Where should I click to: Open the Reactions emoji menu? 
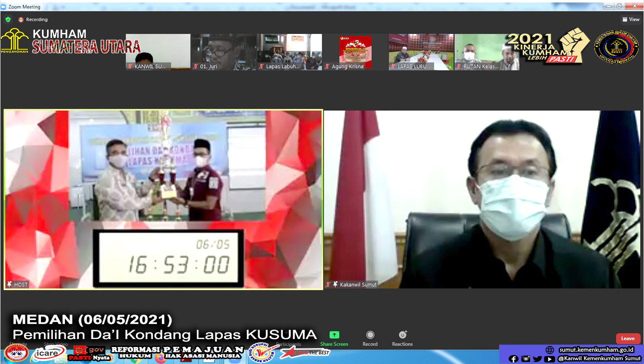coord(402,335)
